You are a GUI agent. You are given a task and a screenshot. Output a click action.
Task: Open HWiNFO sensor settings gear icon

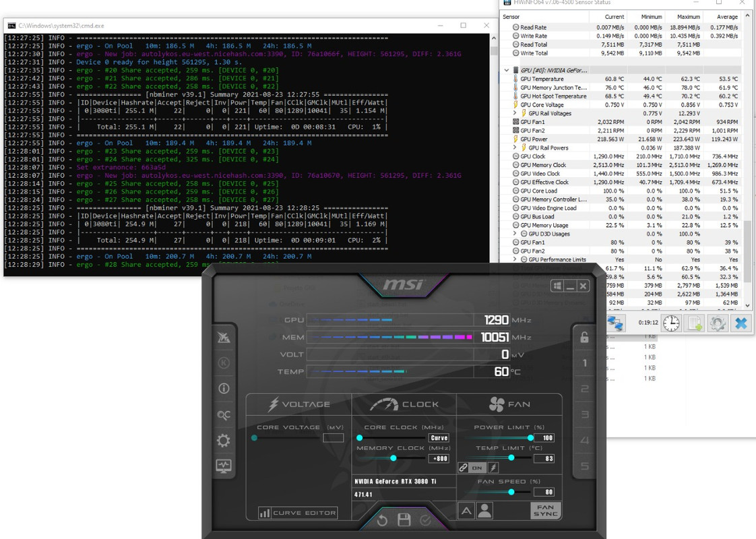coord(718,323)
